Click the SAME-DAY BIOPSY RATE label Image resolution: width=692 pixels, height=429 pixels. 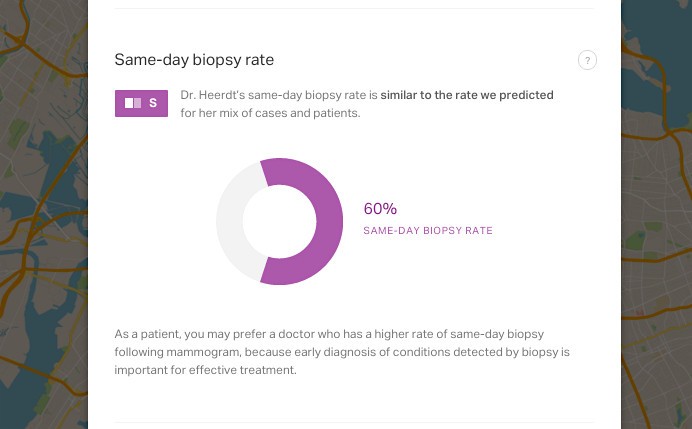[x=428, y=230]
